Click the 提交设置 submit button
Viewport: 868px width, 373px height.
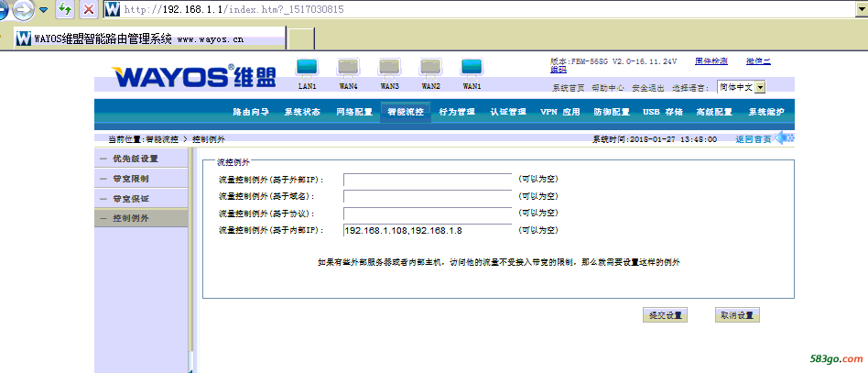click(x=666, y=315)
